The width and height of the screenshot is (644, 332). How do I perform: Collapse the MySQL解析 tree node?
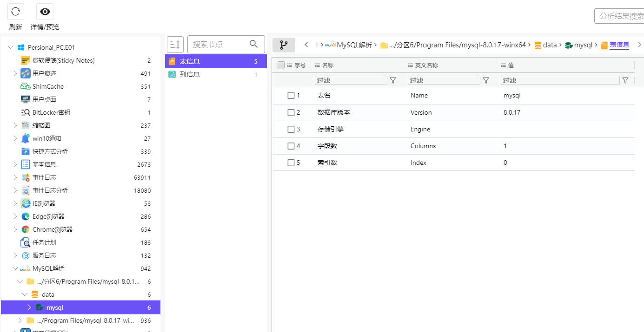coord(15,268)
